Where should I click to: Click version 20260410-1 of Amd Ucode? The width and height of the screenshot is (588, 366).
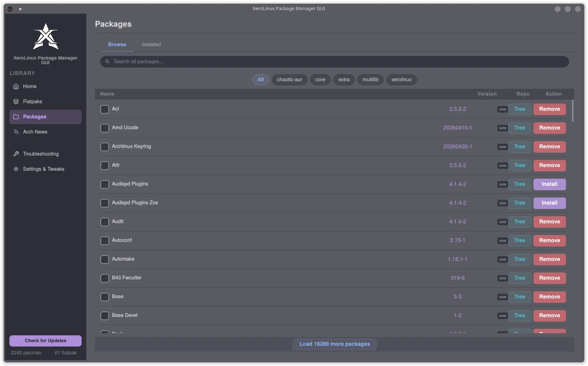point(458,128)
